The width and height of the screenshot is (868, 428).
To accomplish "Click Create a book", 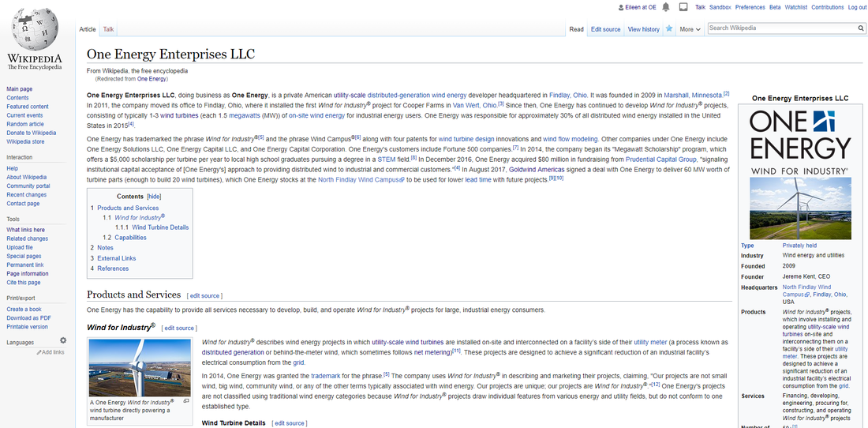I will coord(24,309).
